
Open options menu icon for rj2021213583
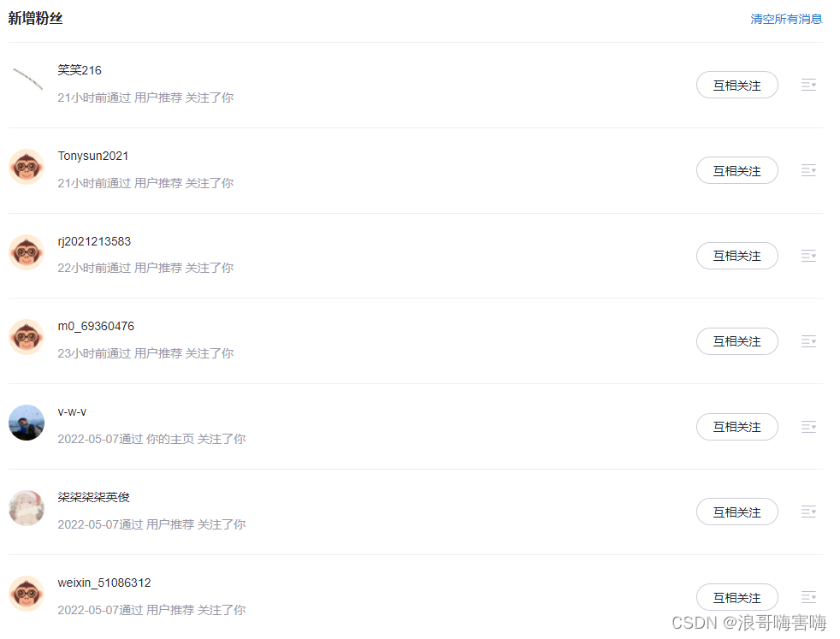point(808,256)
